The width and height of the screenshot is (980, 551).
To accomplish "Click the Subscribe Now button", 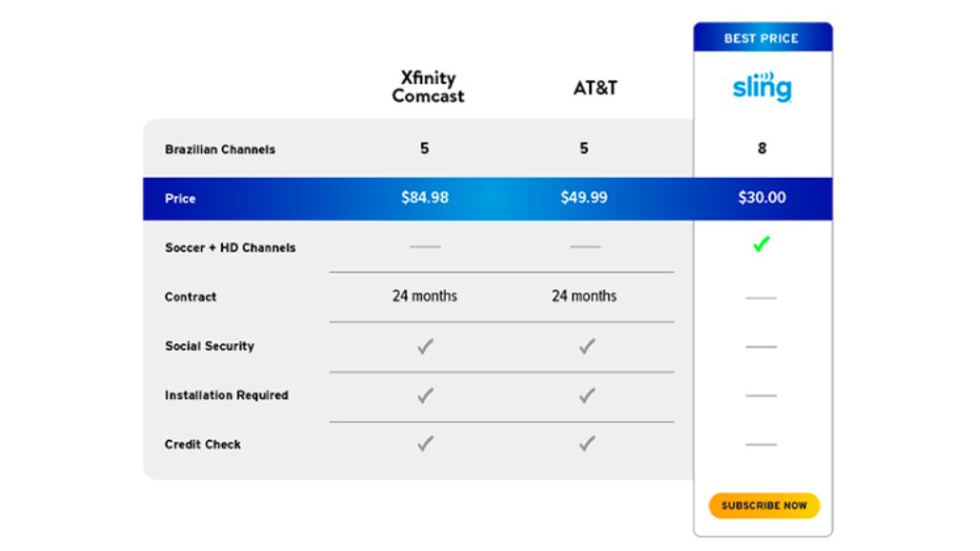I will [x=764, y=505].
